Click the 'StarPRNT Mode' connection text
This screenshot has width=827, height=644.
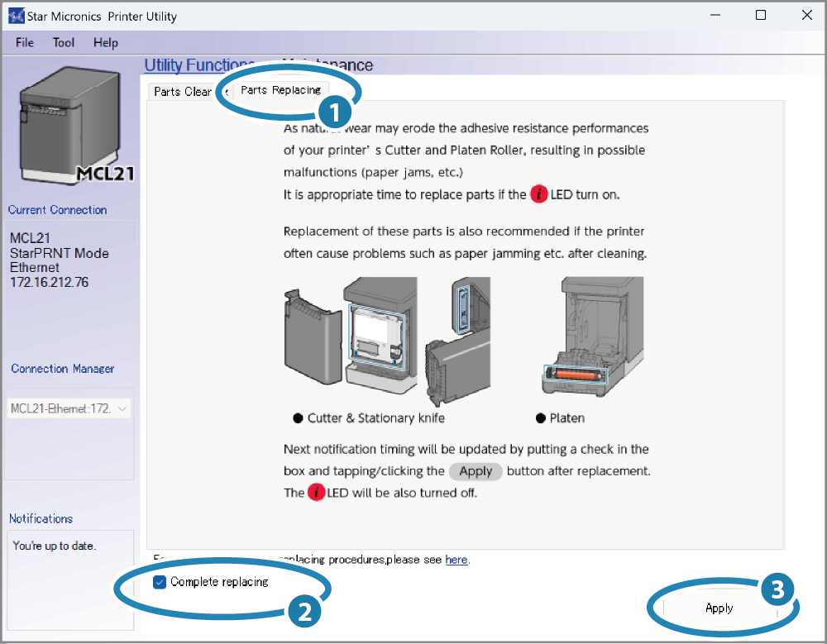pos(60,253)
